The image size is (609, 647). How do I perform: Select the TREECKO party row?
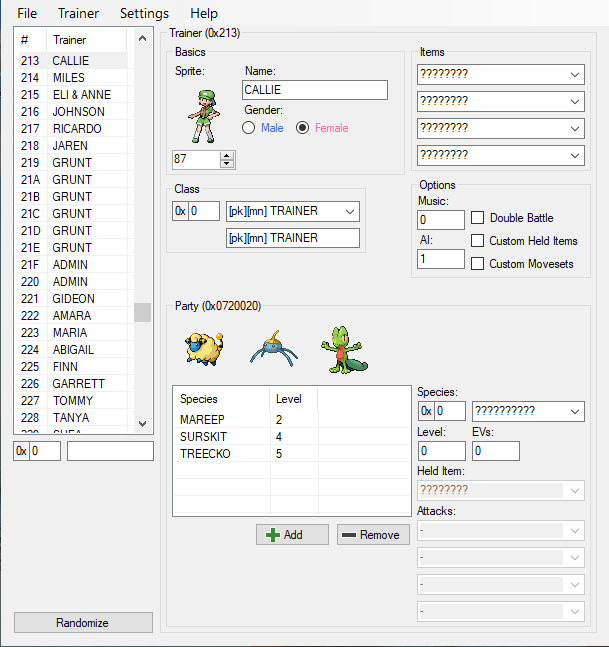[x=292, y=453]
